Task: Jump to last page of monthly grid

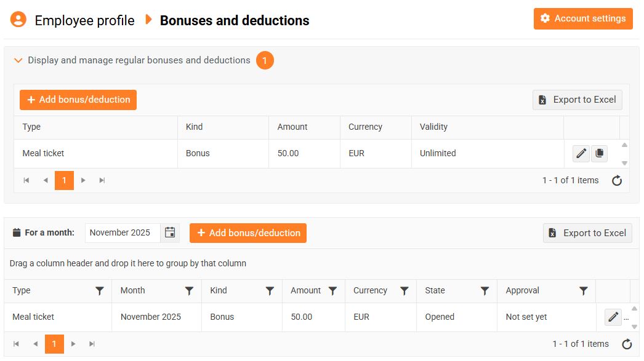Action: coord(92,344)
